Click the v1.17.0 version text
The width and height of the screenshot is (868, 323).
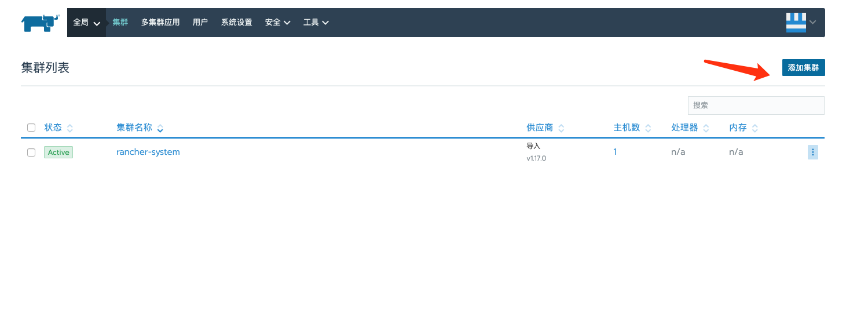tap(536, 158)
